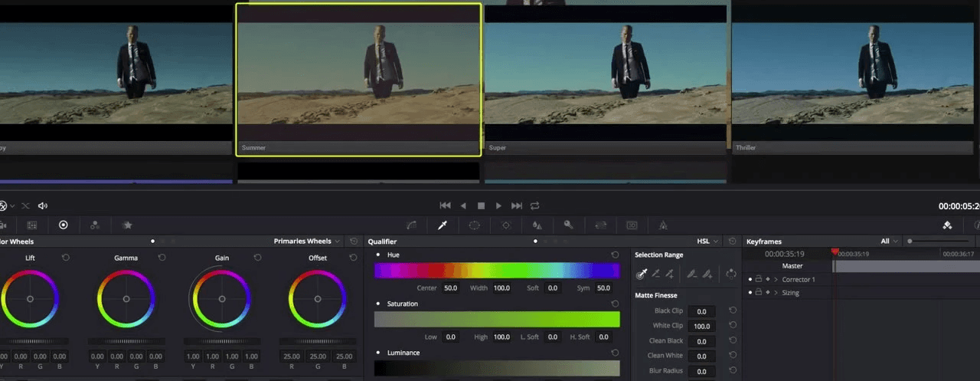Click the Master keyframe track label
The width and height of the screenshot is (980, 381).
[792, 266]
